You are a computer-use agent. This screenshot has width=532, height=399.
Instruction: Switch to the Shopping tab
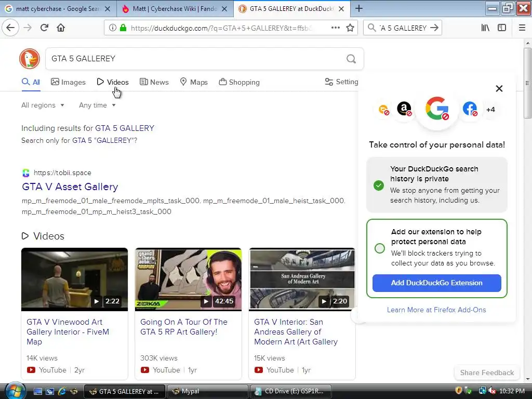pyautogui.click(x=239, y=82)
